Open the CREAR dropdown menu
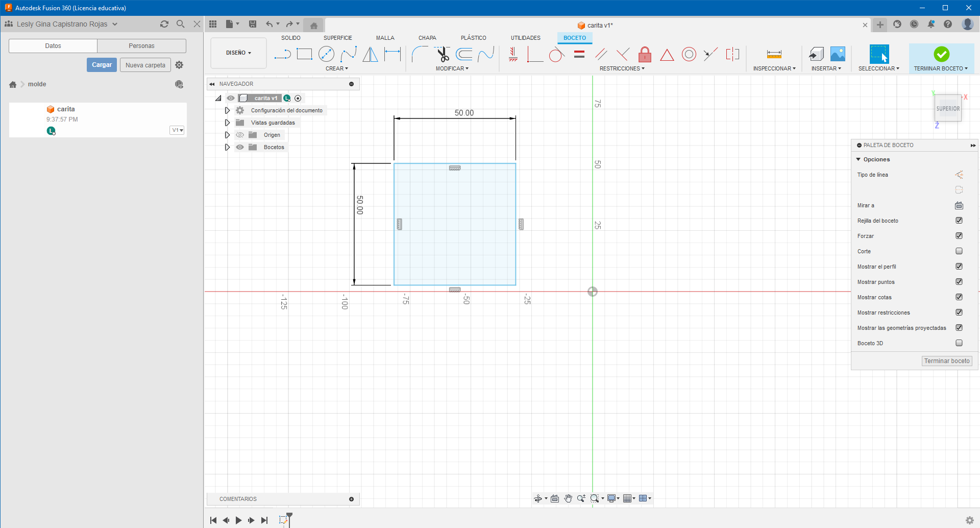The width and height of the screenshot is (980, 528). 337,68
